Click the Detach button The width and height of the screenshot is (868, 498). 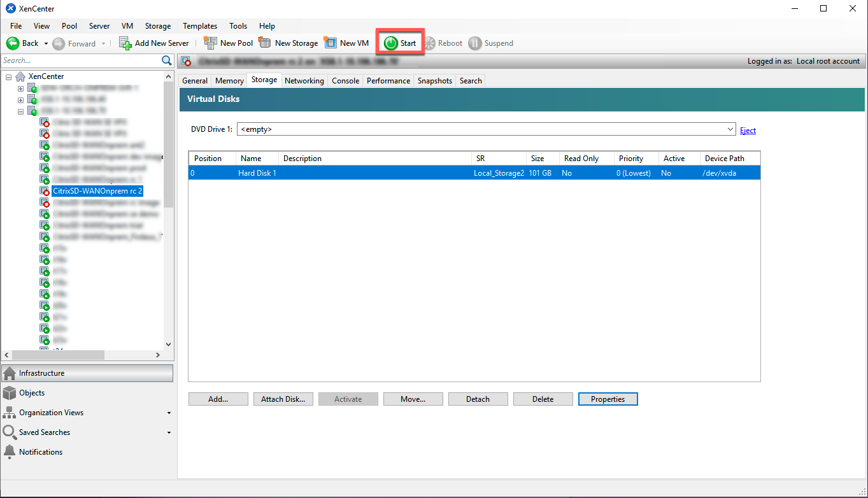coord(478,399)
